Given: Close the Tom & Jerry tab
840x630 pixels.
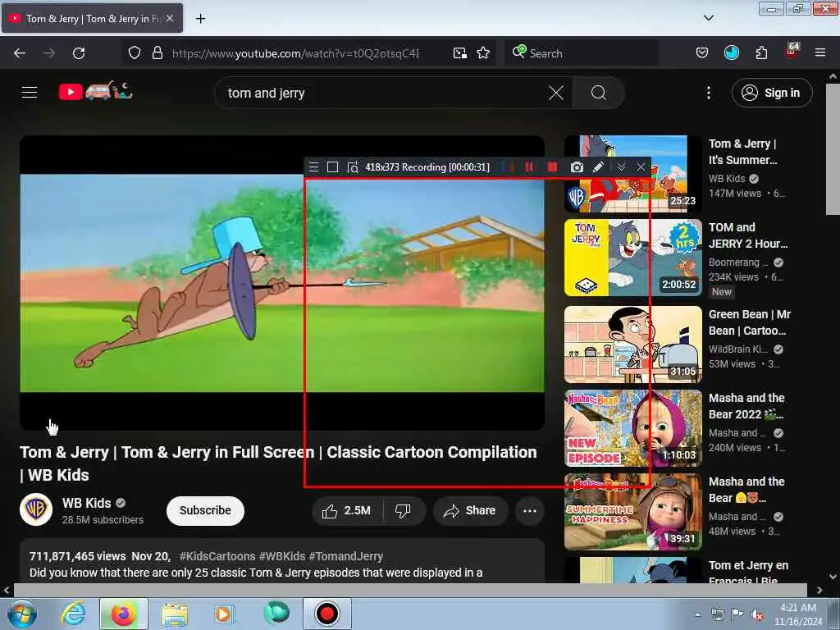Looking at the screenshot, I should tap(170, 18).
